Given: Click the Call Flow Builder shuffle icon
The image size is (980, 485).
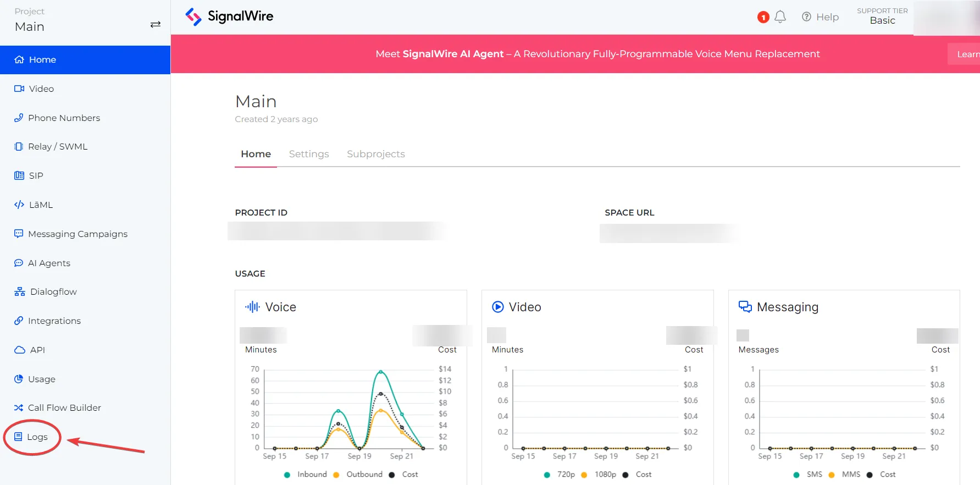Looking at the screenshot, I should point(19,407).
